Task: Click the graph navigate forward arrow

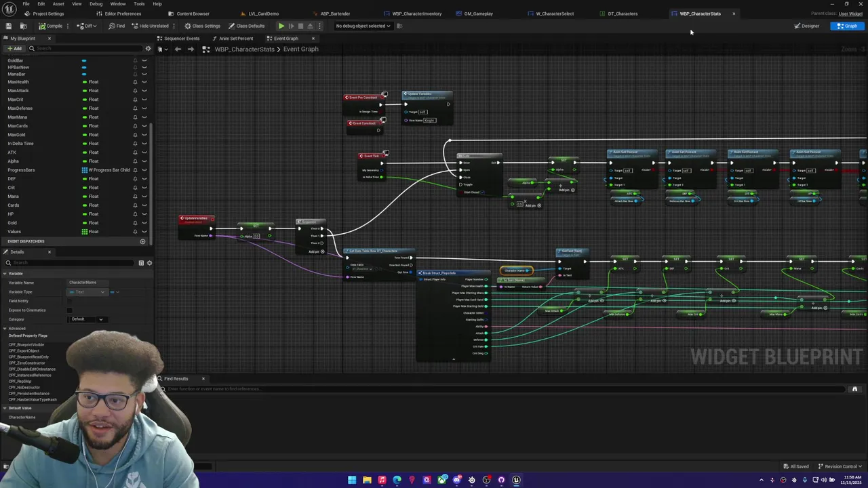Action: tap(191, 49)
